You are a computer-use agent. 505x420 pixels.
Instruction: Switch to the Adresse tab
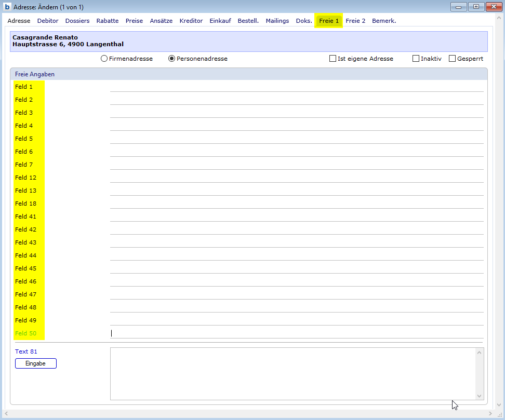pos(19,21)
